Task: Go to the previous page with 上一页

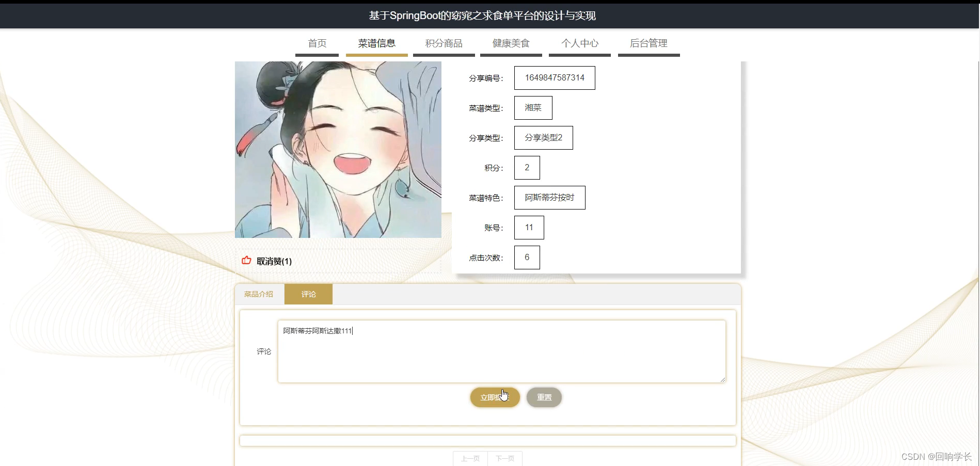Action: [x=470, y=458]
